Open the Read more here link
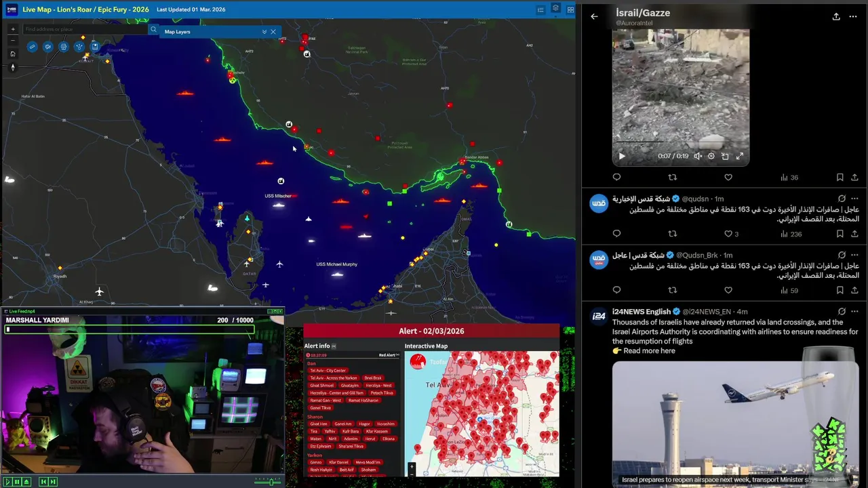Viewport: 868px width, 488px height. click(649, 351)
